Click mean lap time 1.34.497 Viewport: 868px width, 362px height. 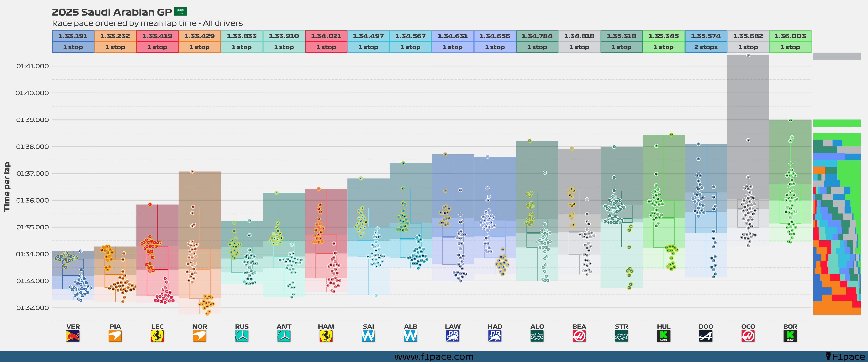click(368, 36)
